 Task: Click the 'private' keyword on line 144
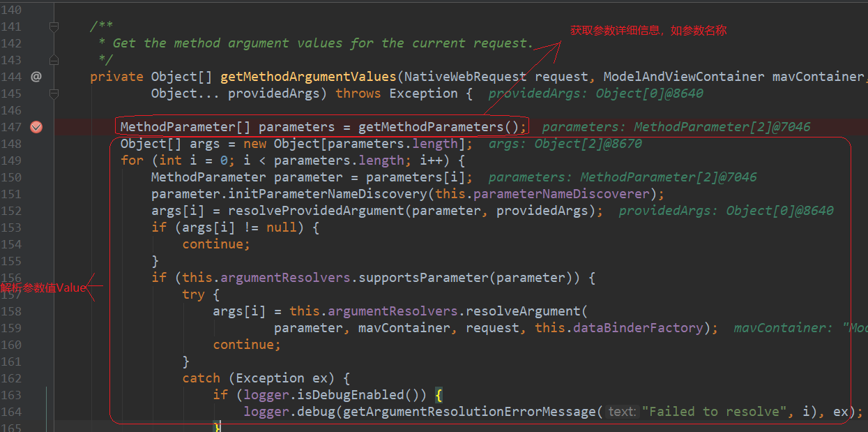[x=116, y=77]
